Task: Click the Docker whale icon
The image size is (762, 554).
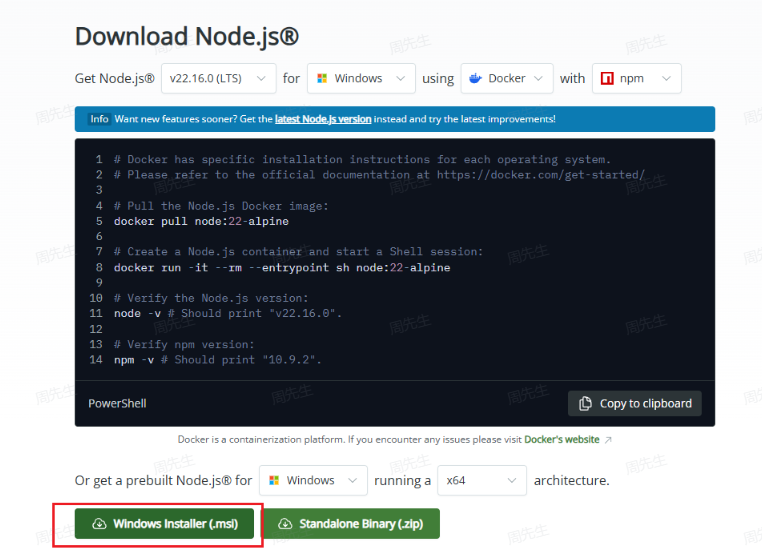Action: coord(475,78)
